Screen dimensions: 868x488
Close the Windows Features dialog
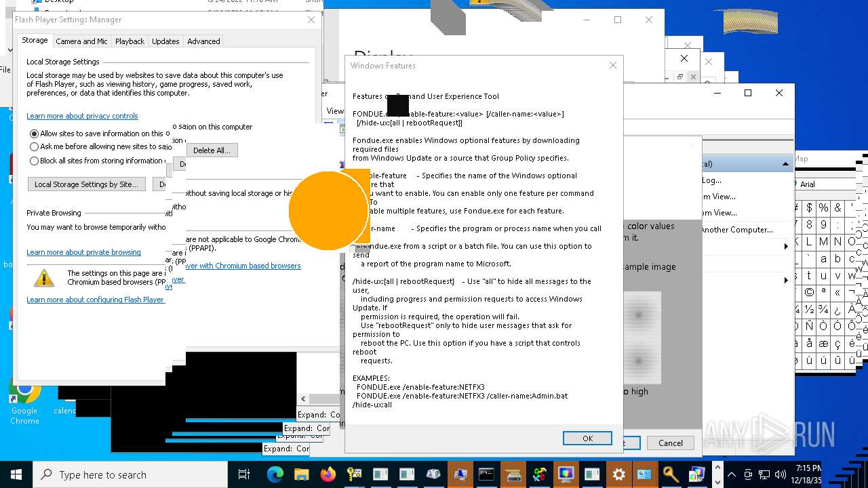tap(613, 66)
